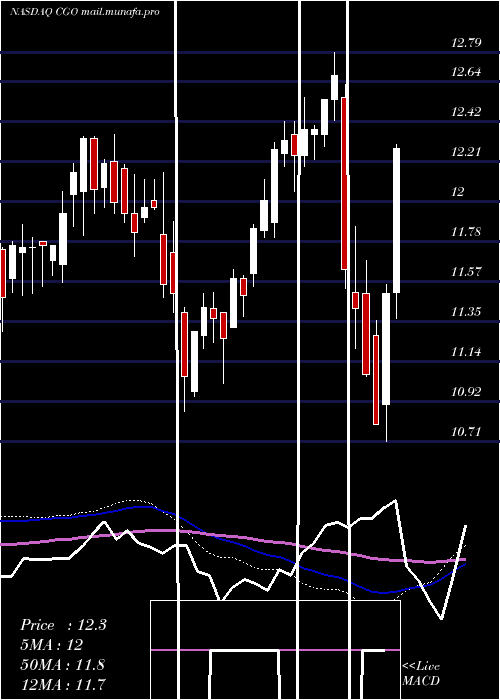Click the 12MA : 11.7 readout

click(62, 684)
